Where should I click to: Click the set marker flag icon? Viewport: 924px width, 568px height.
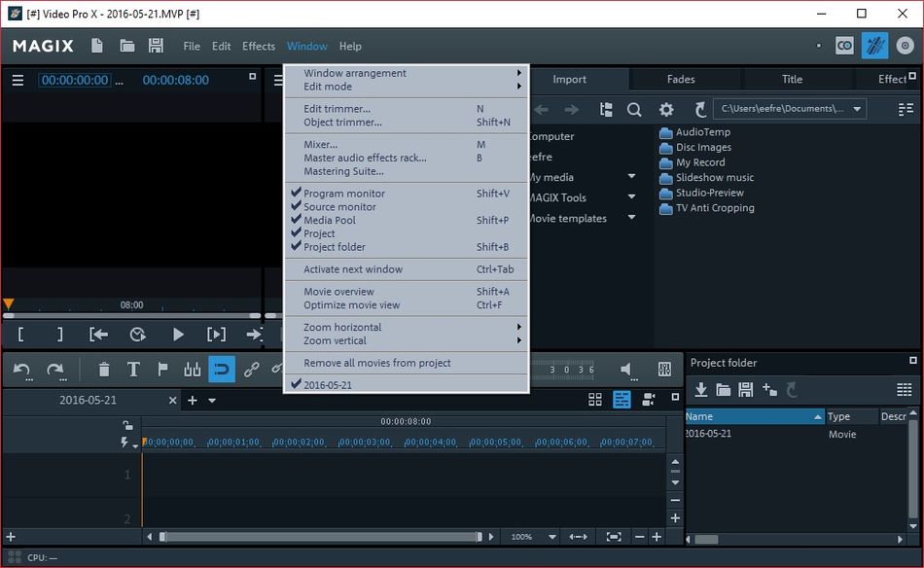pyautogui.click(x=162, y=370)
